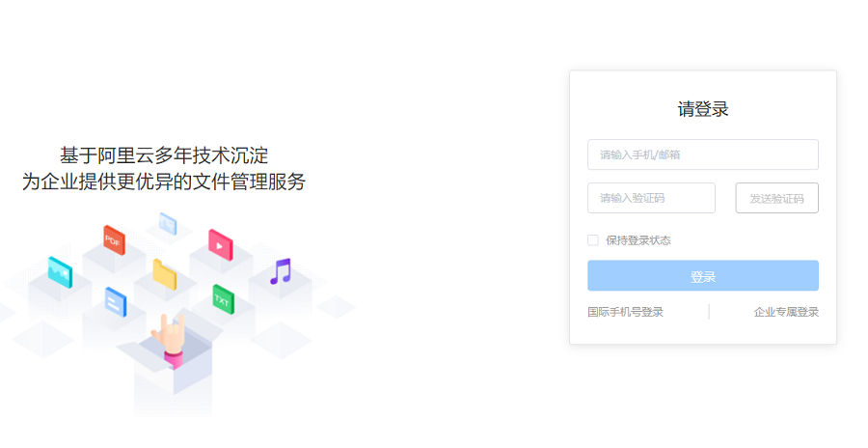Enable the 保持登录状态 checkbox
This screenshot has height=448, width=868.
point(593,240)
